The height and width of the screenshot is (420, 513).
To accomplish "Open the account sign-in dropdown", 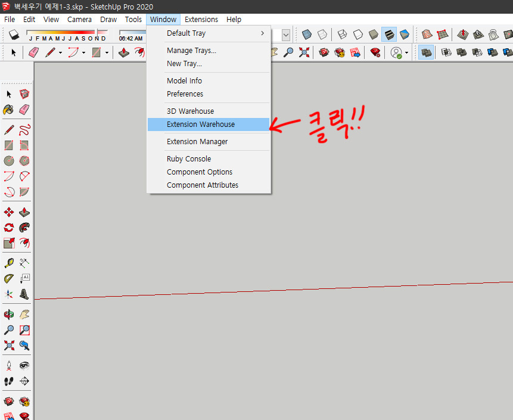I will (406, 52).
